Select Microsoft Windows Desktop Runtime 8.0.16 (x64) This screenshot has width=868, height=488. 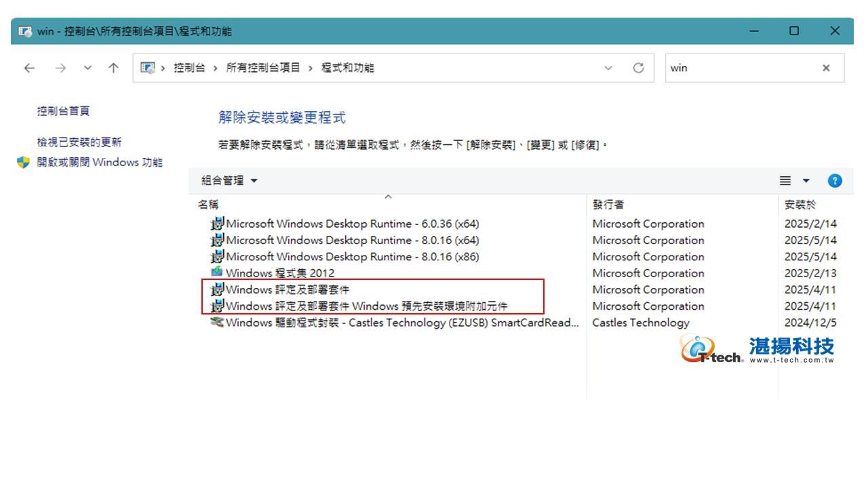pos(353,240)
